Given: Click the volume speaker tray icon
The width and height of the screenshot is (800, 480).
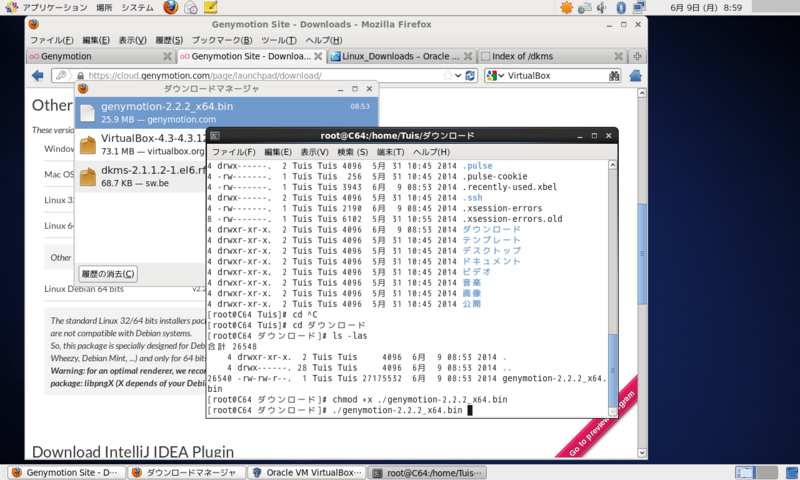Looking at the screenshot, I should click(x=602, y=8).
